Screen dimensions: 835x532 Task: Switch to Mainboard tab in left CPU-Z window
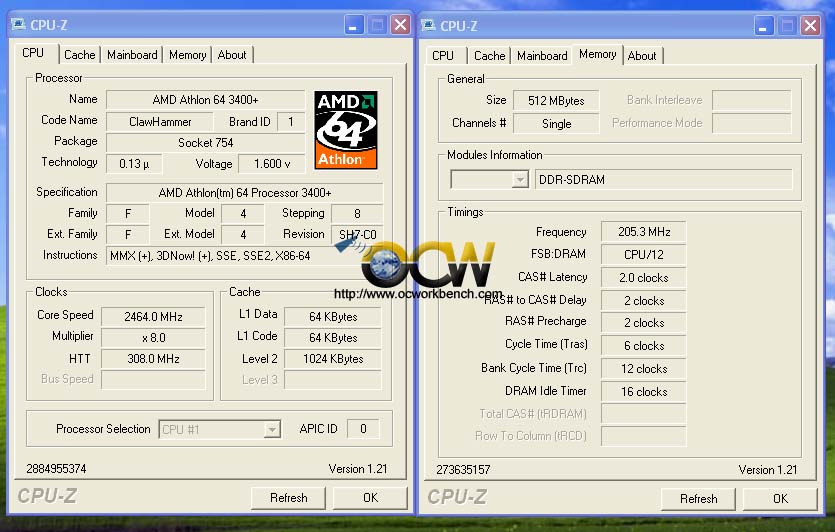click(132, 55)
